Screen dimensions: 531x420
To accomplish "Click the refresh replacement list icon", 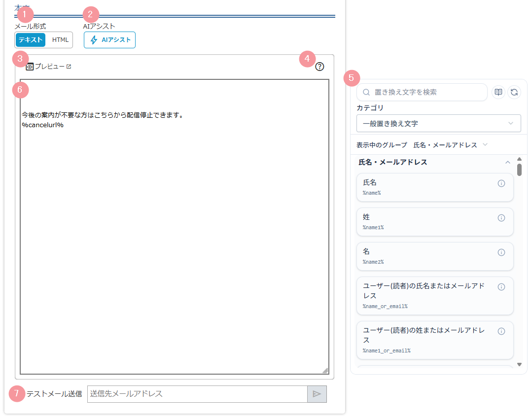I will [x=514, y=92].
